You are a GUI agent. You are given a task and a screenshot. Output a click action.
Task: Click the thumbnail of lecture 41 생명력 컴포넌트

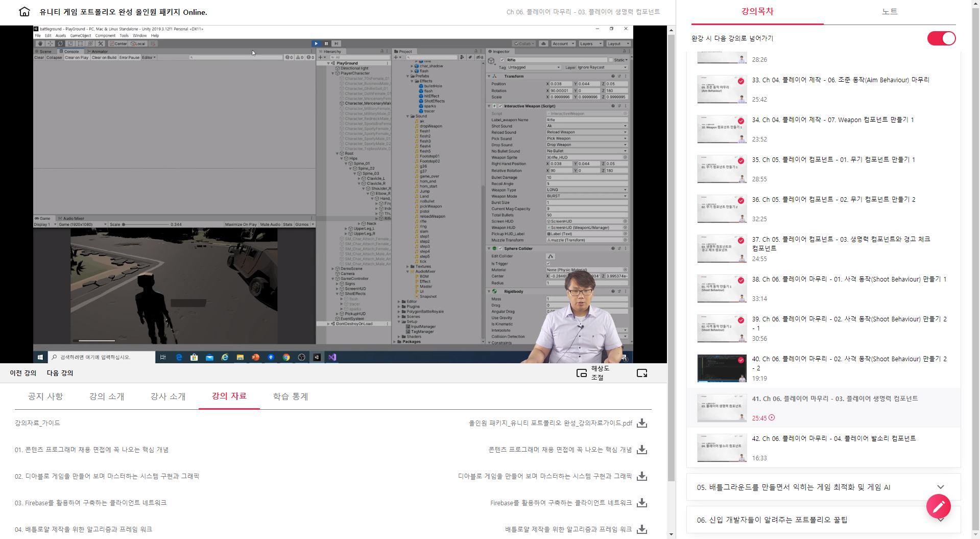pos(722,408)
